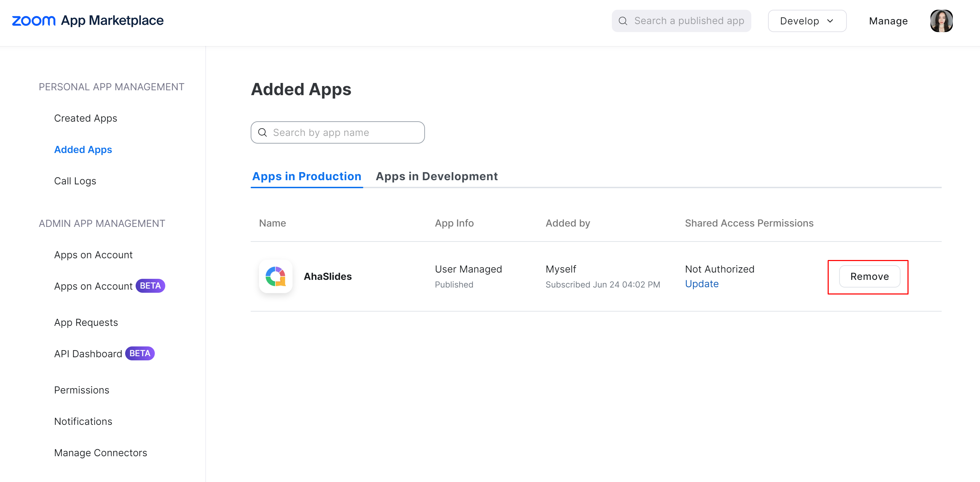Open Manage Connectors in the sidebar
This screenshot has width=980, height=482.
(x=100, y=453)
